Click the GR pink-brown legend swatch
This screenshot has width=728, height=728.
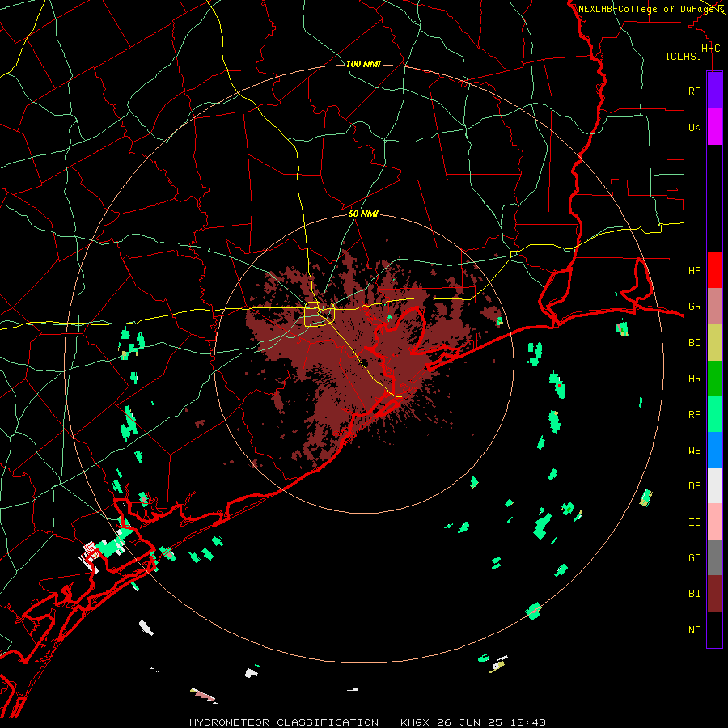(714, 307)
